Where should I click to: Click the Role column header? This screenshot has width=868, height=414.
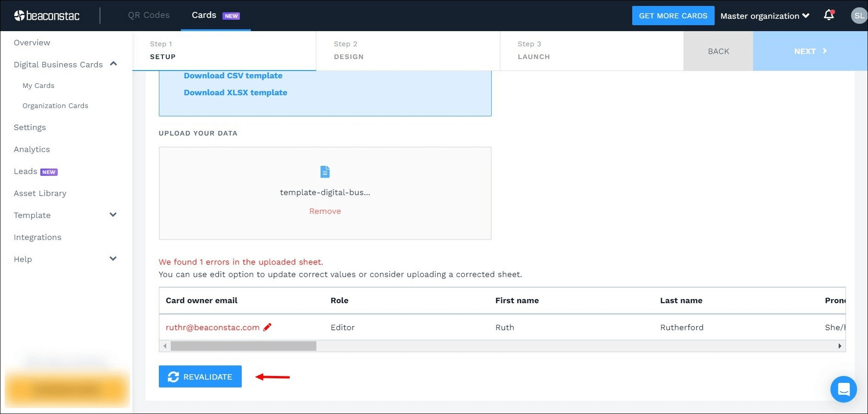pos(339,300)
